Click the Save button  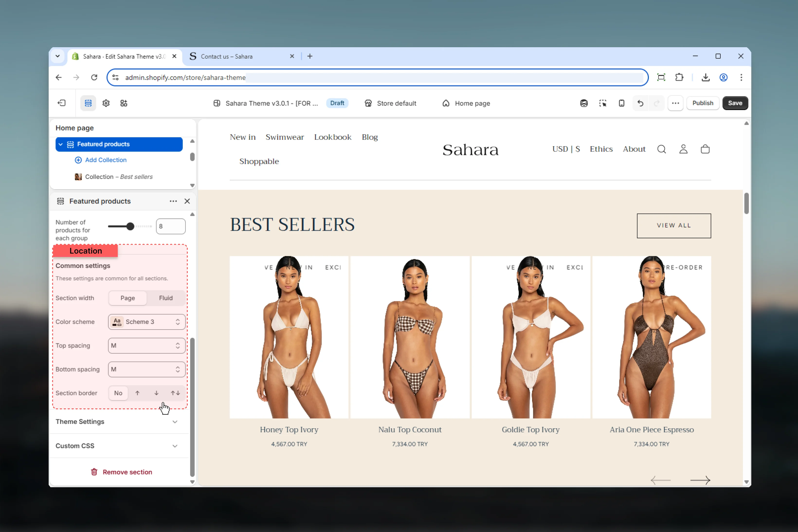click(x=735, y=103)
